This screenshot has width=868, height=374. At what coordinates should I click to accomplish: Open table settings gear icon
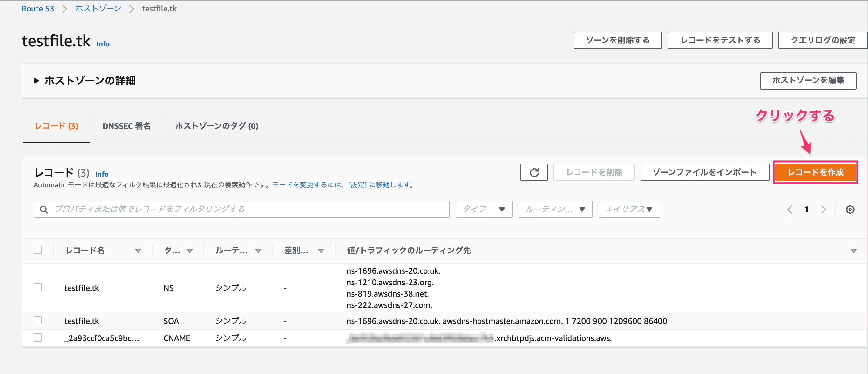(850, 210)
